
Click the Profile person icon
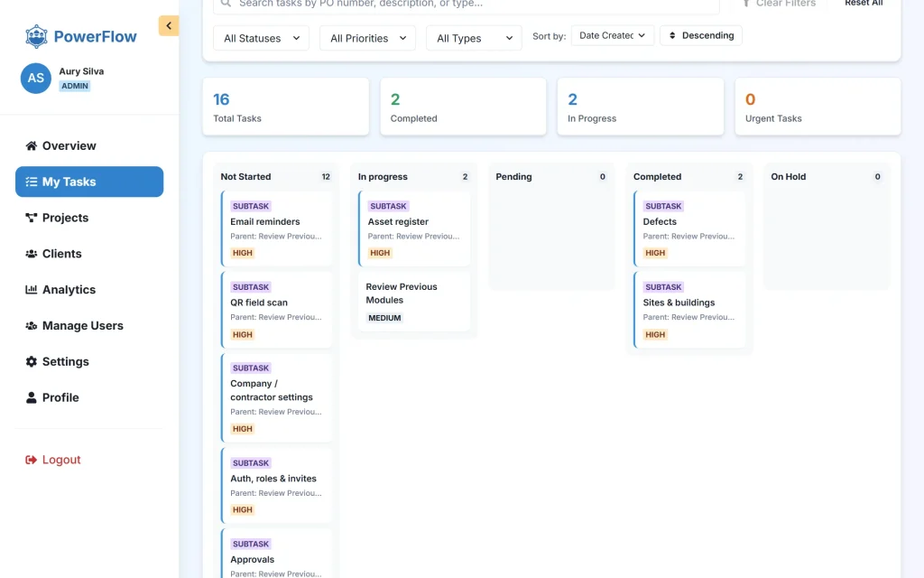tap(32, 397)
